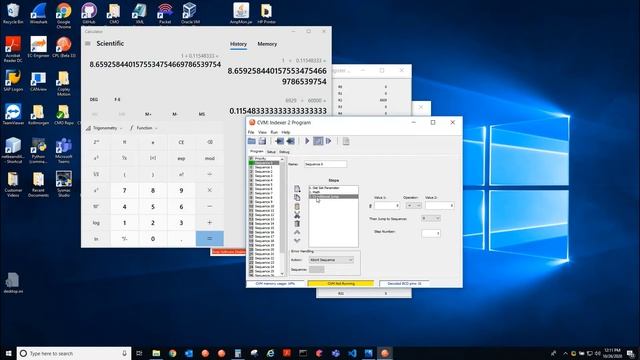640x360 pixels.
Task: Click Visual Studio Code in the taskbar
Action: click(352, 353)
